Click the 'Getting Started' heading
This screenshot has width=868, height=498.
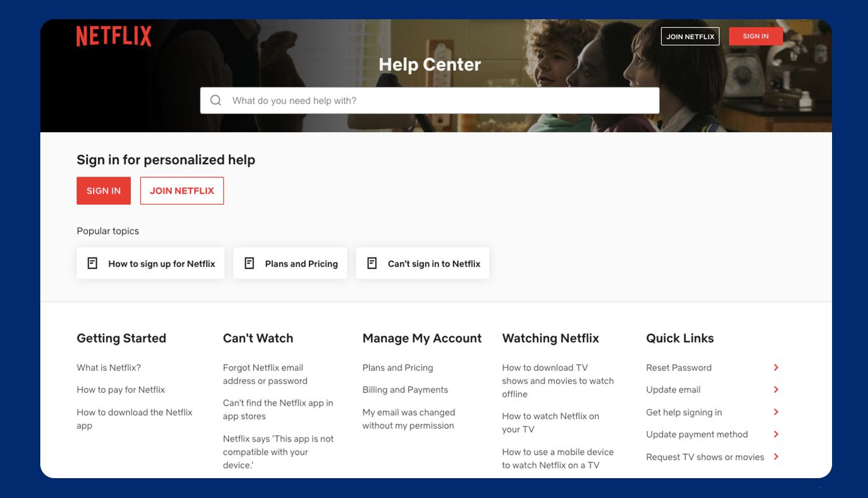tap(122, 338)
